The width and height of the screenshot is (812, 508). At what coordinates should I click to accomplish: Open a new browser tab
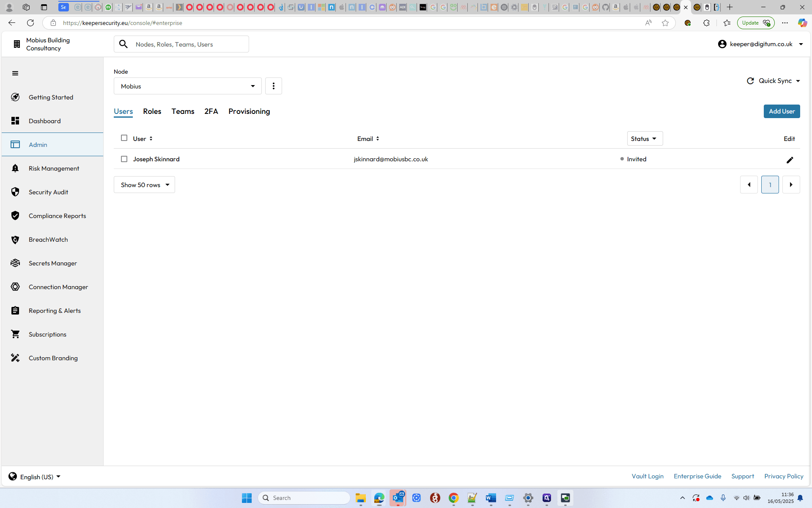[x=730, y=7]
